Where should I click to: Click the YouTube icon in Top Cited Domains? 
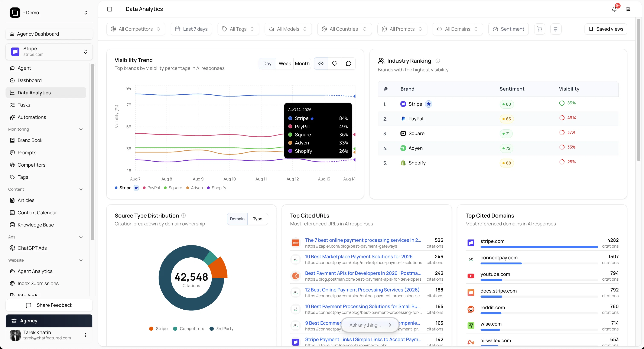click(471, 276)
